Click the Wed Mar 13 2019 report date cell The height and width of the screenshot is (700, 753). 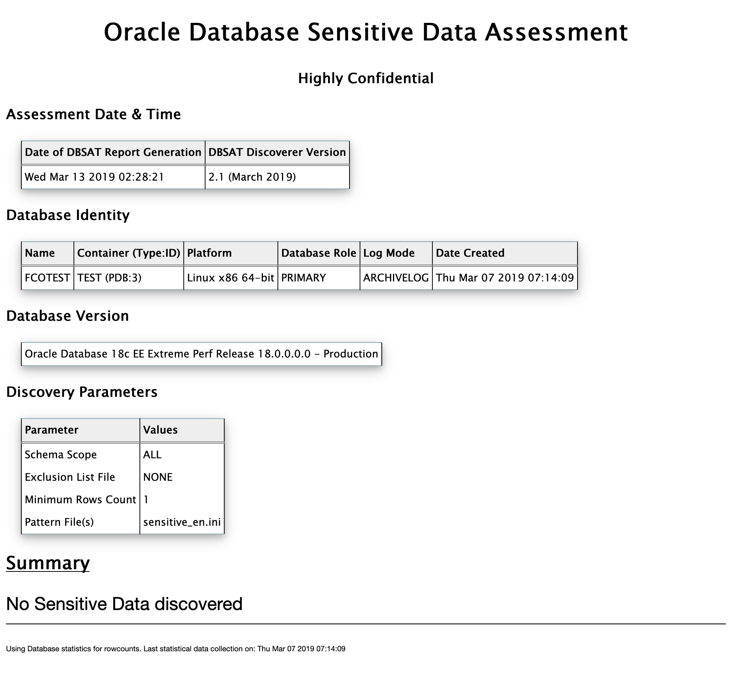94,177
